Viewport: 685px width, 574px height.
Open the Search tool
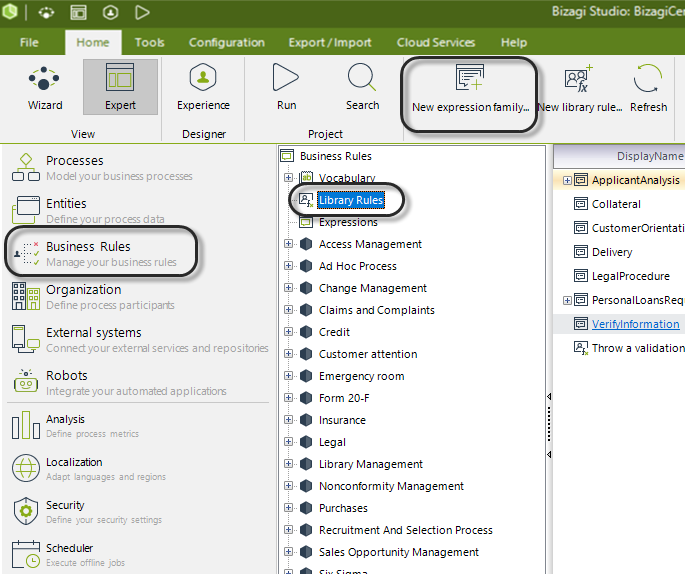coord(362,87)
